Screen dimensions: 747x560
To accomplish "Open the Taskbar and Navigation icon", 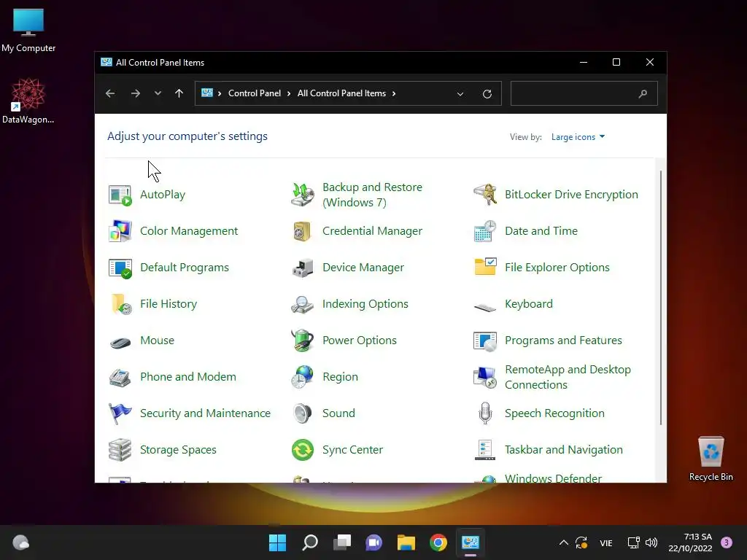I will (x=485, y=450).
